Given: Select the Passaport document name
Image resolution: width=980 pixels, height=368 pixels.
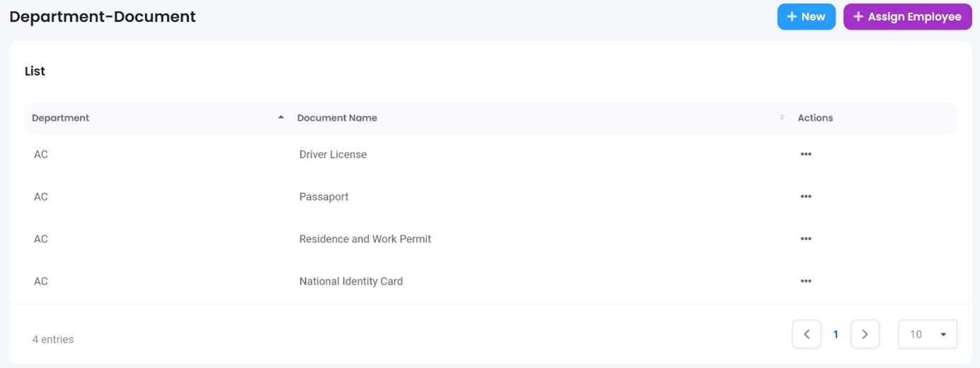Looking at the screenshot, I should click(x=324, y=196).
